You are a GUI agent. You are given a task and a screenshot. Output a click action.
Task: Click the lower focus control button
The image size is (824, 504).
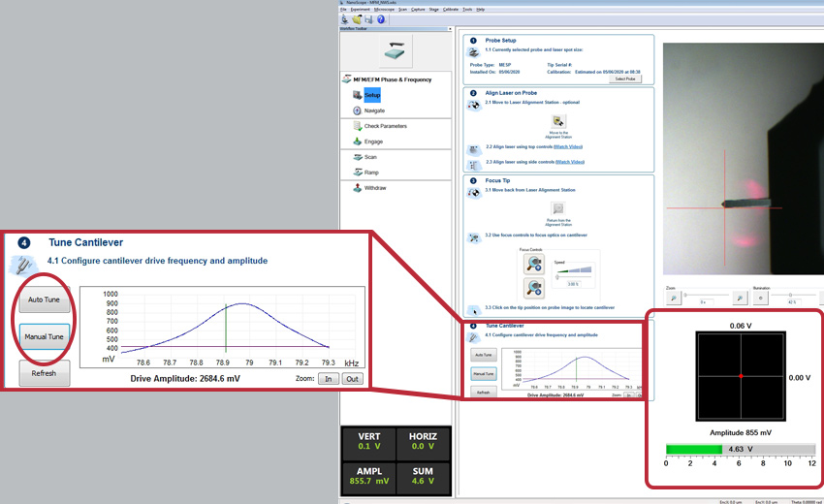click(534, 288)
